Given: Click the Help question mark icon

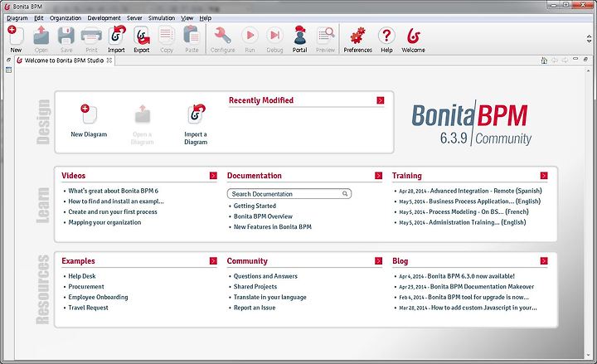Looking at the screenshot, I should (386, 36).
